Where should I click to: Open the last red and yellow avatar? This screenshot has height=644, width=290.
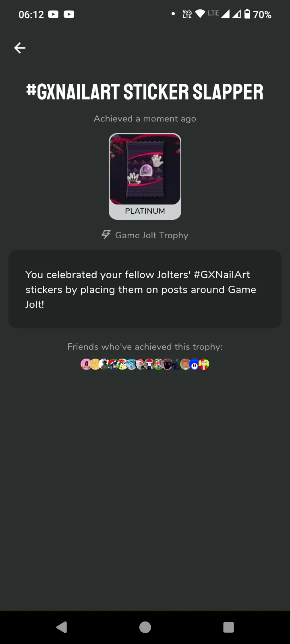204,364
